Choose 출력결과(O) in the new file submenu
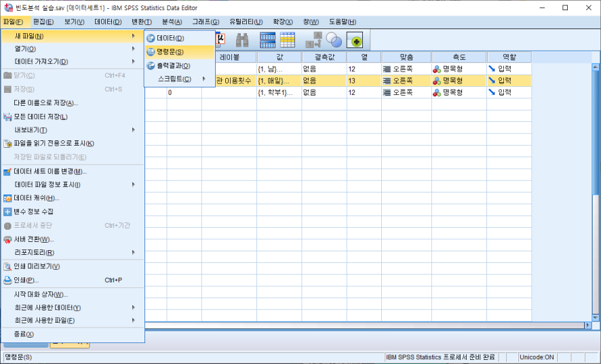Screen dimensions: 601x364 pos(179,66)
